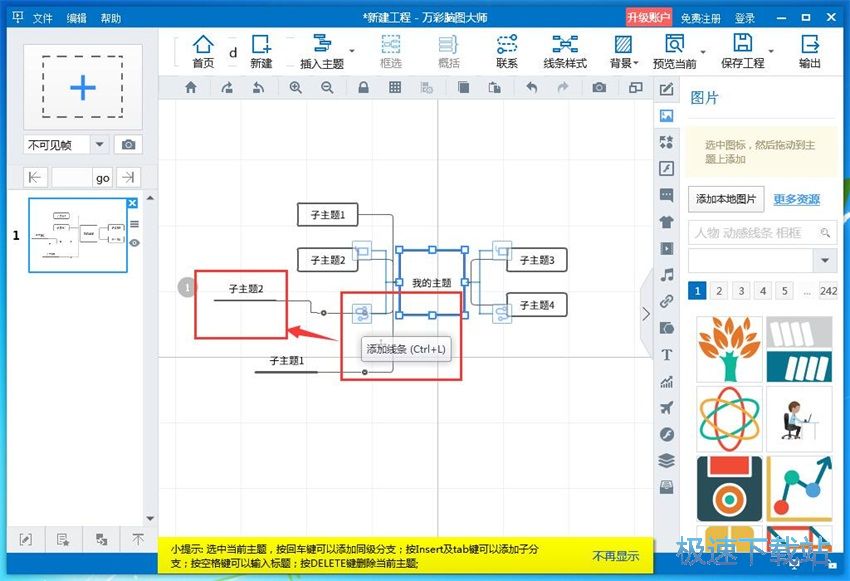Open the image category dropdown in 图片 panel

click(825, 261)
